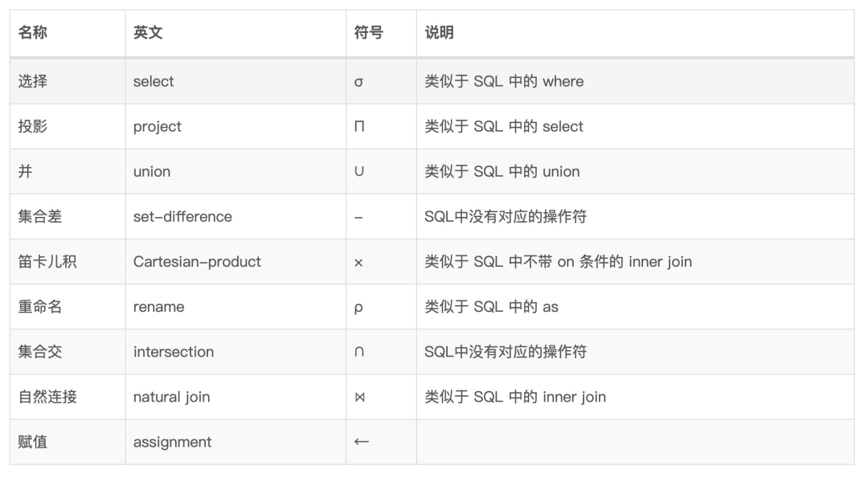Screen dimensions: 868x478
Task: Select the 自然连接 name cell
Action: point(47,397)
